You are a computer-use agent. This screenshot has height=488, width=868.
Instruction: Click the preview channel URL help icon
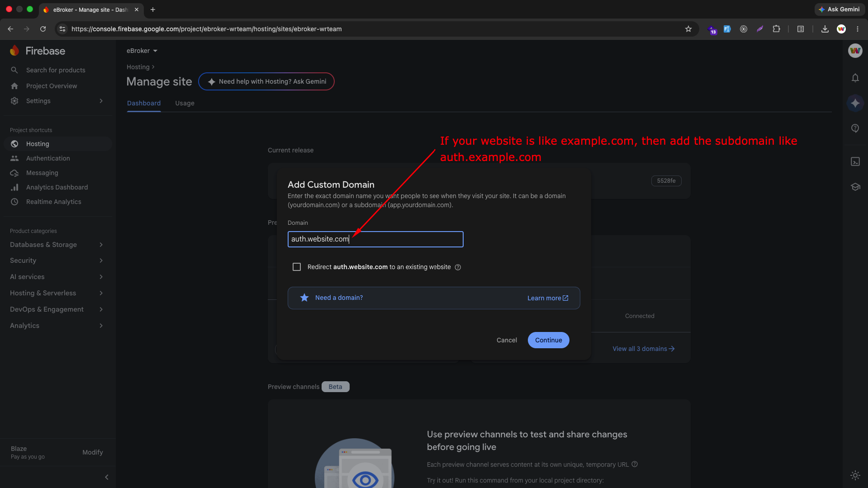635,464
